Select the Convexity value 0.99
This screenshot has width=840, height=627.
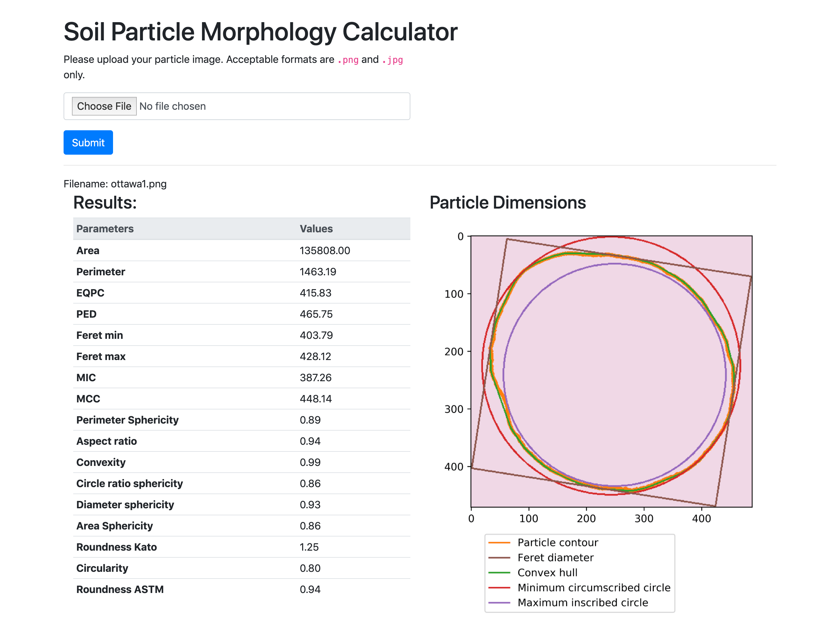pos(310,462)
